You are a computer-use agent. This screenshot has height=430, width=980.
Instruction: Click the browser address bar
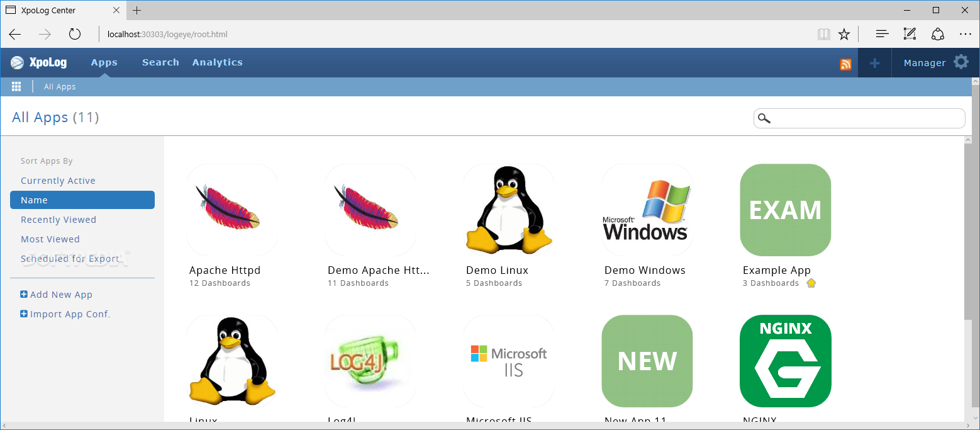click(x=453, y=34)
